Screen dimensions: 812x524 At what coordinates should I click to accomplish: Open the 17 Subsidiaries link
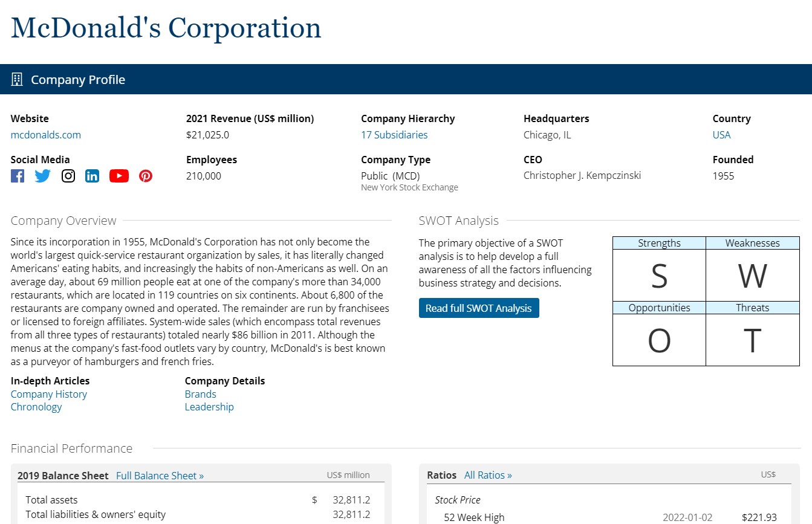click(x=394, y=135)
